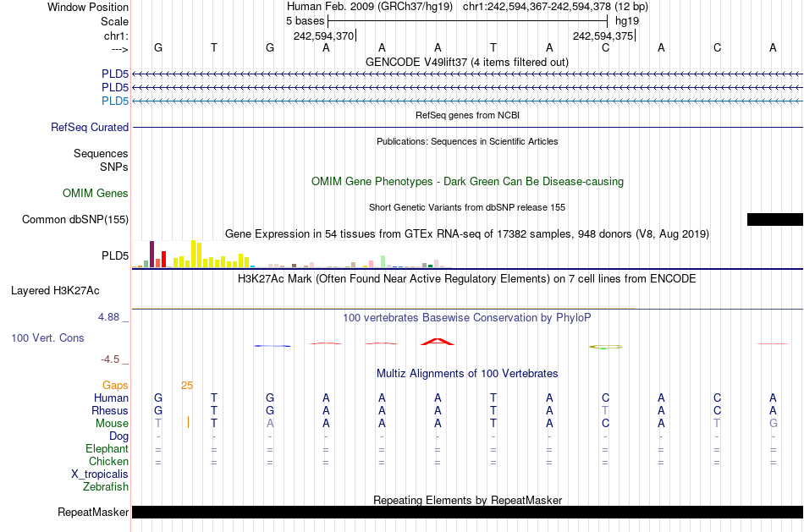Open OMIM Gene Phenotypes track title
804x532 pixels.
[467, 182]
